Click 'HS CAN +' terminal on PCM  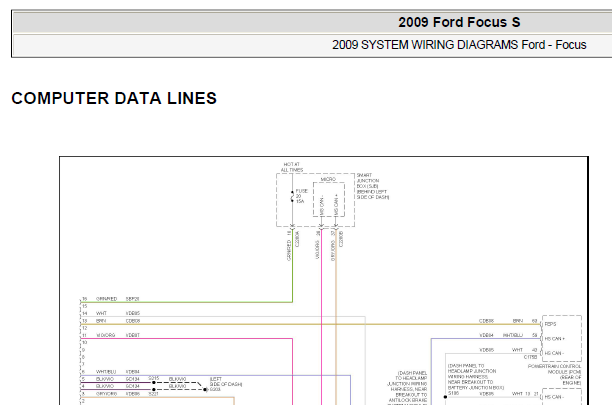pyautogui.click(x=554, y=338)
